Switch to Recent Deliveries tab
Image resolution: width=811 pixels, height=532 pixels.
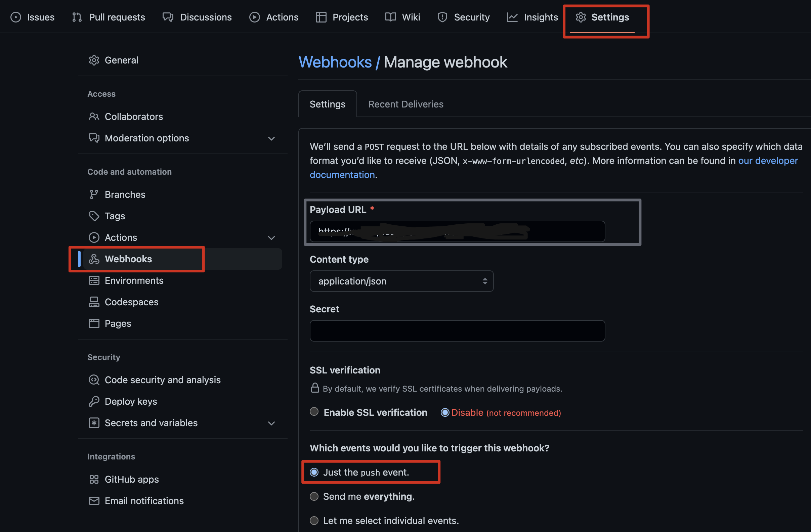point(406,104)
